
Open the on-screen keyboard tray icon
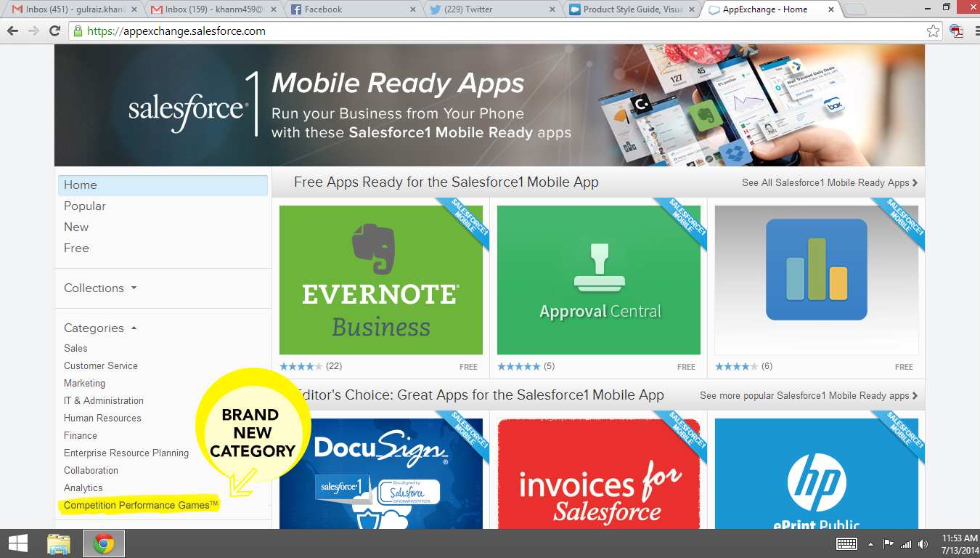point(847,543)
